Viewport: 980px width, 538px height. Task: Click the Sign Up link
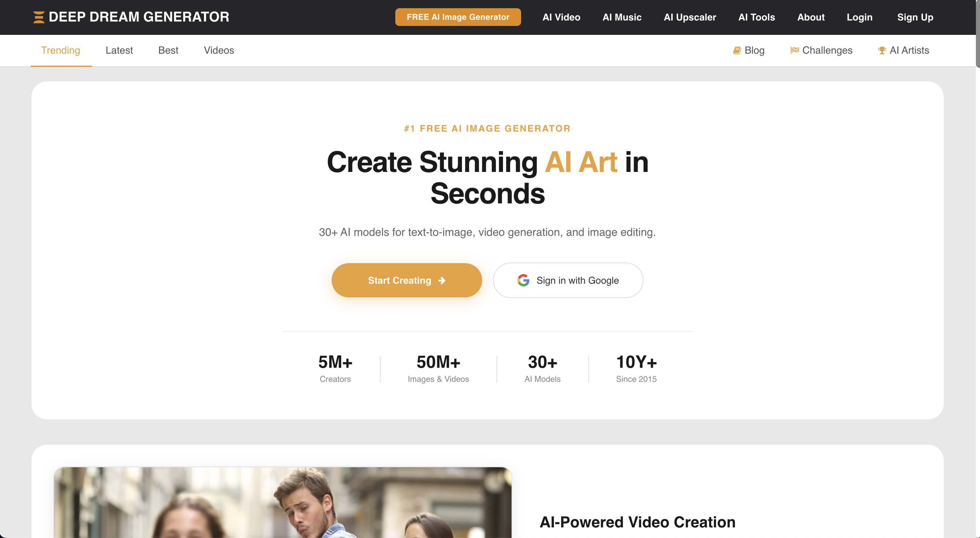tap(915, 17)
